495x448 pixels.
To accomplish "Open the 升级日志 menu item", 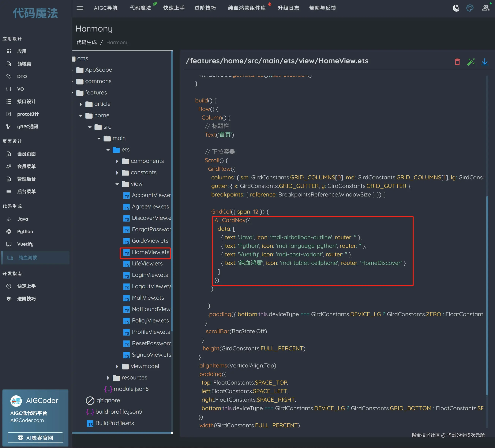I will pyautogui.click(x=288, y=8).
